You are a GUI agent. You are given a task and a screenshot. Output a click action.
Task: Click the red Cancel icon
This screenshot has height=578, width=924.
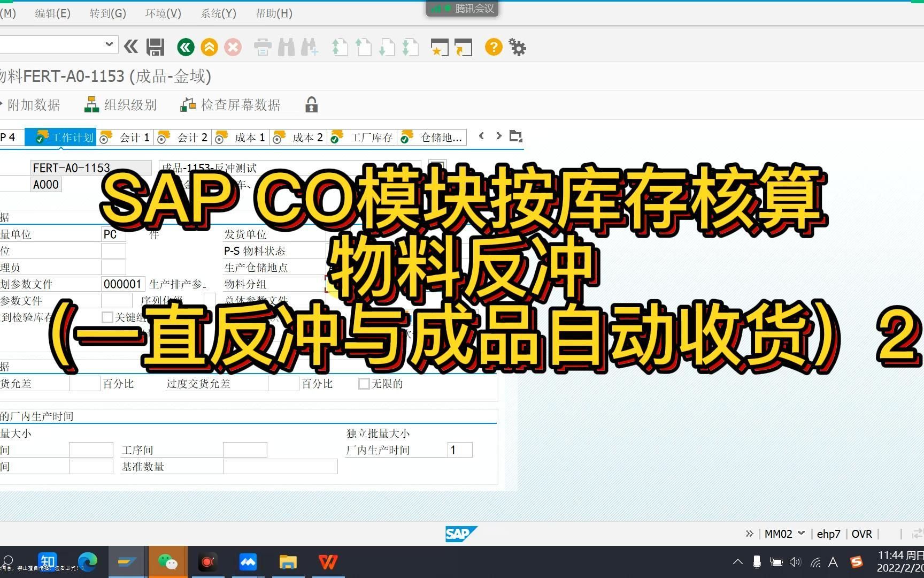coord(233,47)
